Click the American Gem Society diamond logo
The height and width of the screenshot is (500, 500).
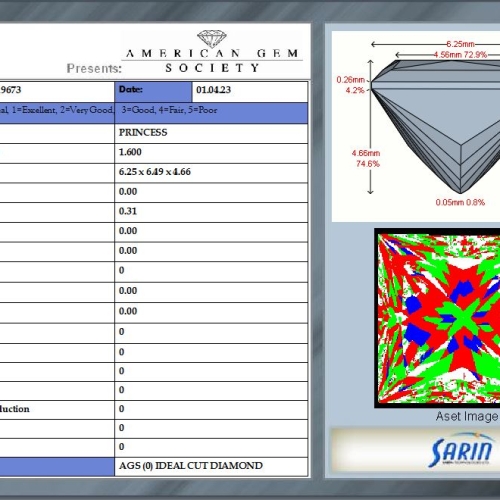[212, 38]
